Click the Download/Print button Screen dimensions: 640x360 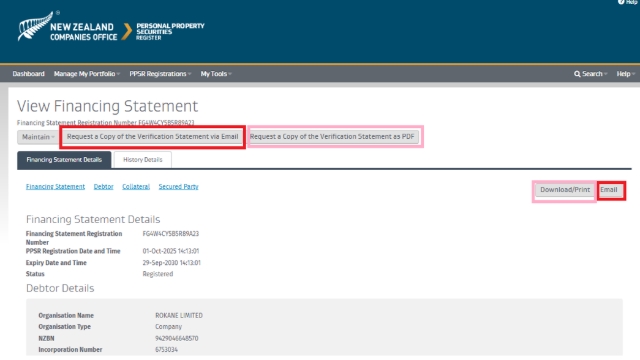coord(565,190)
